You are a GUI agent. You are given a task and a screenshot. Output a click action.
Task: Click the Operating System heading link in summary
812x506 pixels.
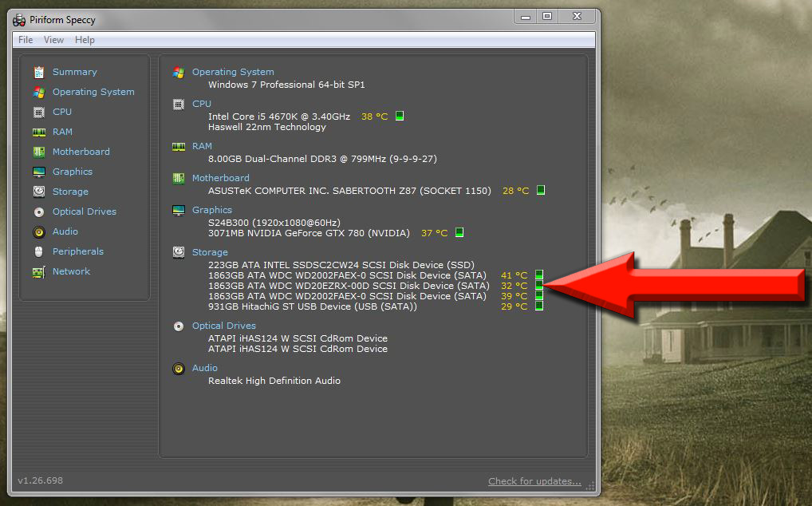pyautogui.click(x=233, y=72)
